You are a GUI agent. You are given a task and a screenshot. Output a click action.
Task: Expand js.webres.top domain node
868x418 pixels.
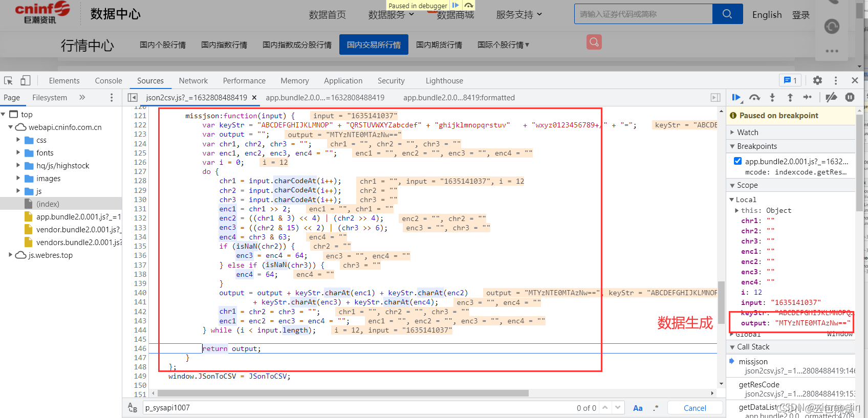(x=10, y=255)
